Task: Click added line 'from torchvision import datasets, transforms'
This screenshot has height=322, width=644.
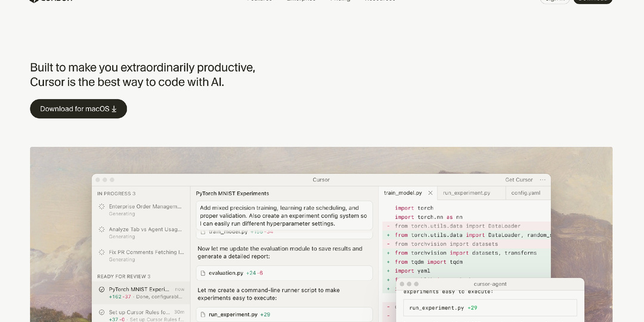Action: pos(466,253)
